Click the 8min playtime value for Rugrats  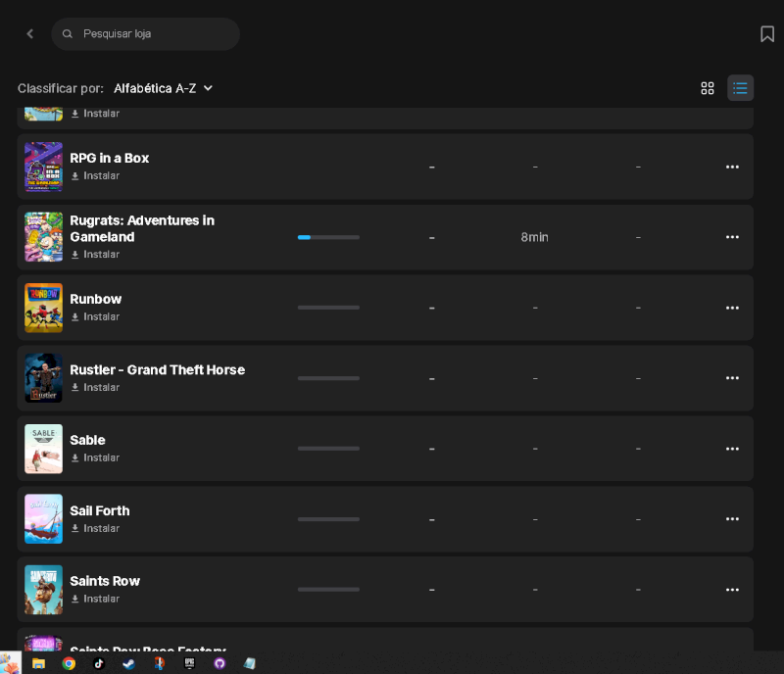pos(534,237)
